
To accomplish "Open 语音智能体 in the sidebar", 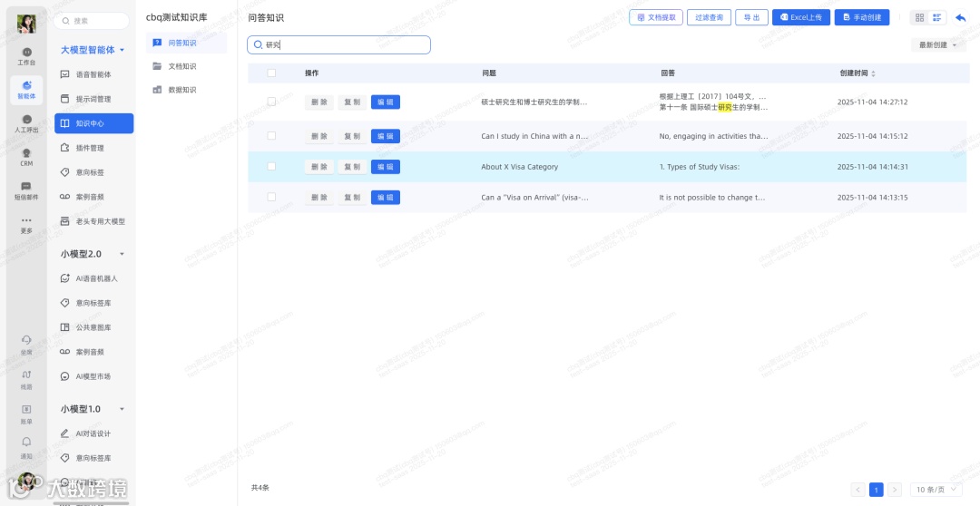I will [93, 74].
